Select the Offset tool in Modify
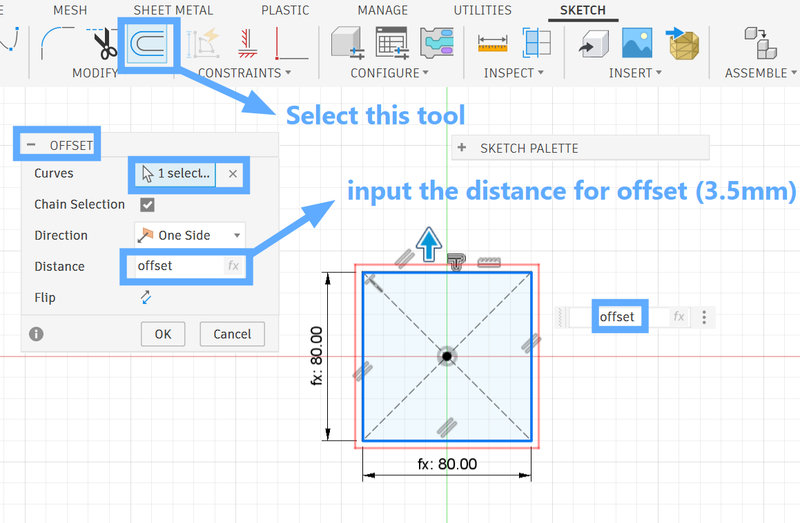Screen dimensions: 800x523 pos(147,43)
